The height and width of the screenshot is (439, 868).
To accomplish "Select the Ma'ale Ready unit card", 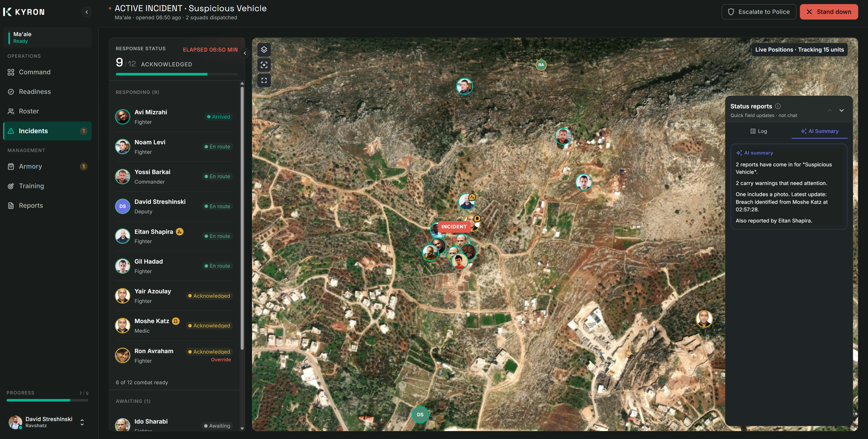I will click(x=47, y=37).
